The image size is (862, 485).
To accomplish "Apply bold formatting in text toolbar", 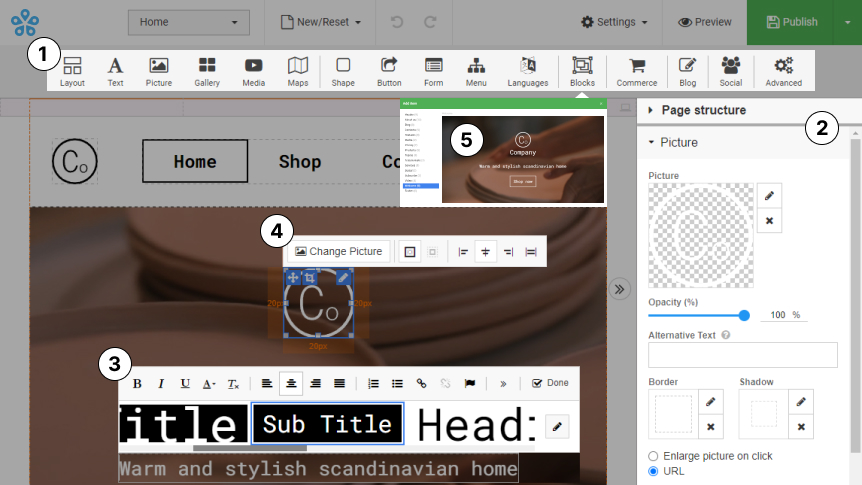I will click(x=138, y=383).
